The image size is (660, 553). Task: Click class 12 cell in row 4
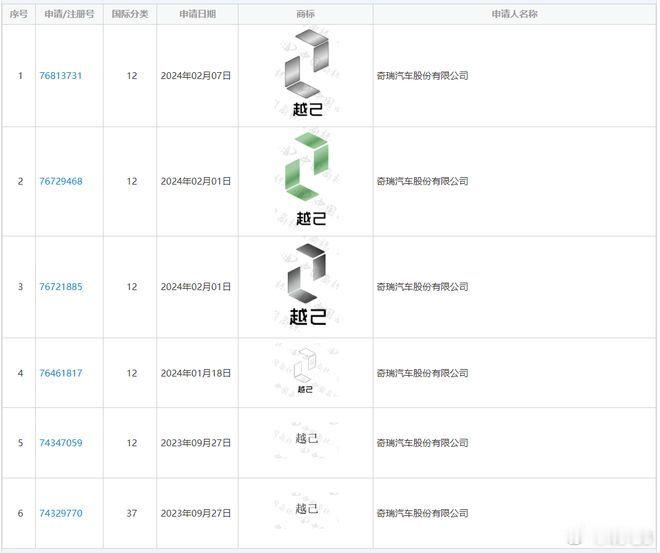coord(132,373)
